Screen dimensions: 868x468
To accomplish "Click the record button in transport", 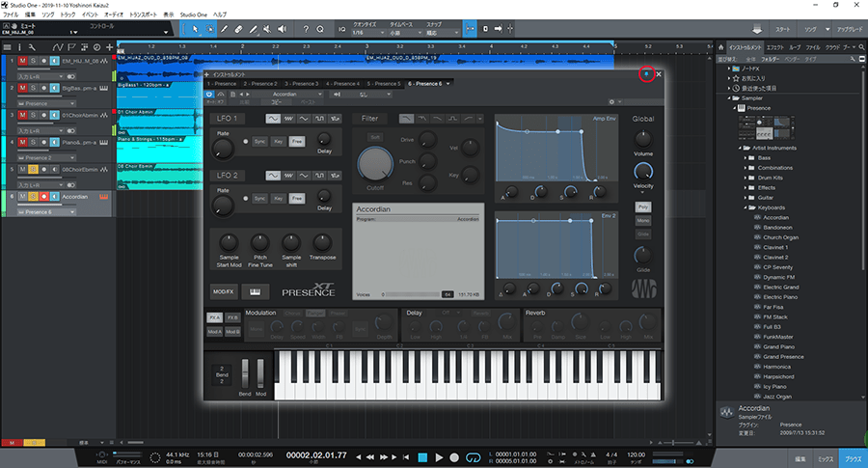I will coord(454,457).
